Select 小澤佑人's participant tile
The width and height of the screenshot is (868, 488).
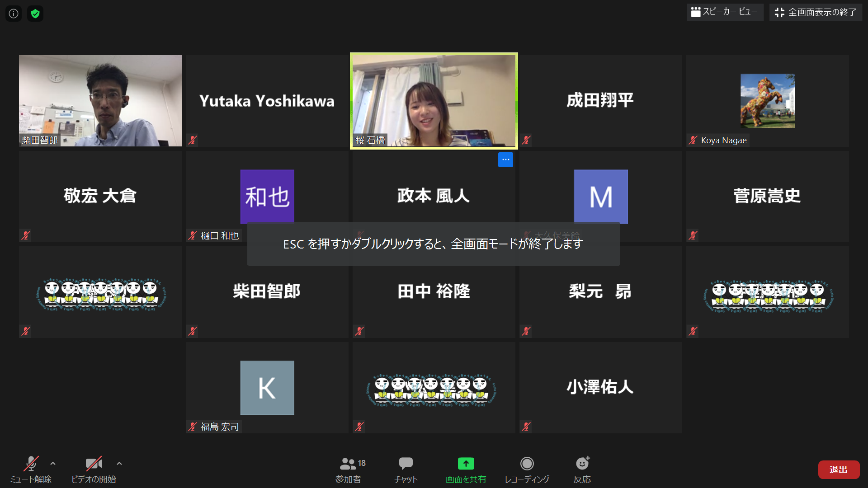point(600,388)
